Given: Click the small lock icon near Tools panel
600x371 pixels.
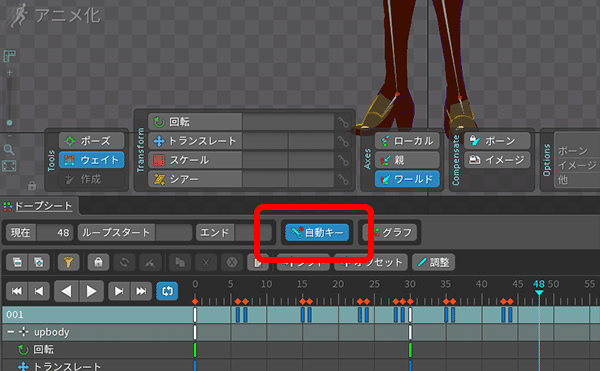Looking at the screenshot, I should coord(32,186).
